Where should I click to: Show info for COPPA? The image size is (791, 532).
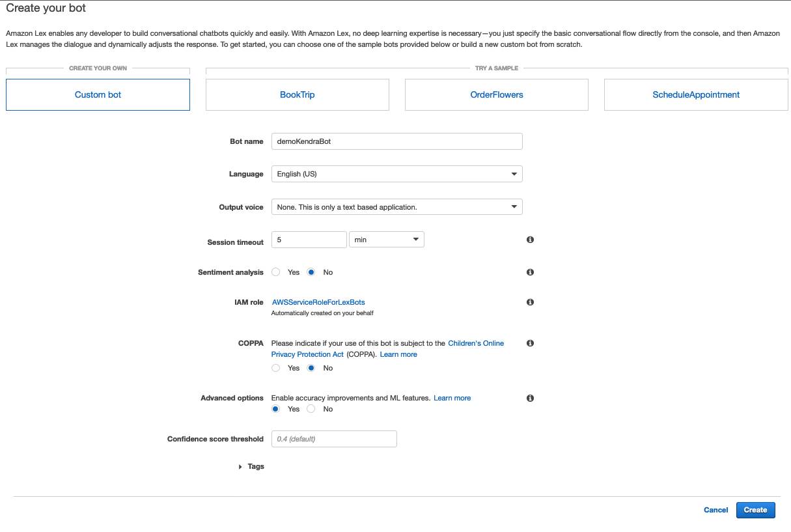click(530, 343)
